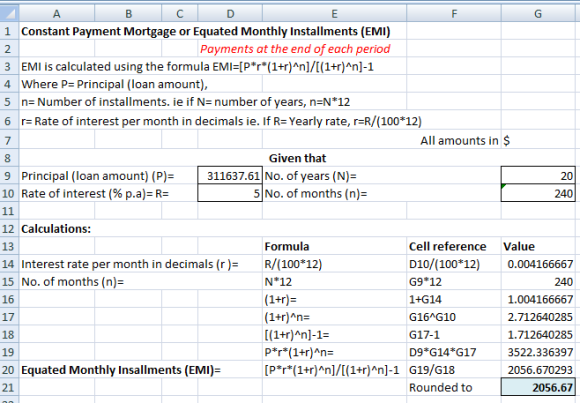Click the red 'Payments at the end' text
580x403 pixels.
(x=295, y=49)
